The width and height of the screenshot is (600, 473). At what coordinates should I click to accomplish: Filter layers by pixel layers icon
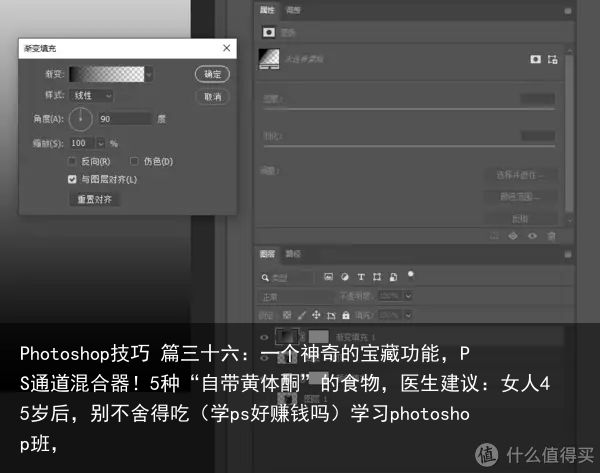(x=328, y=277)
